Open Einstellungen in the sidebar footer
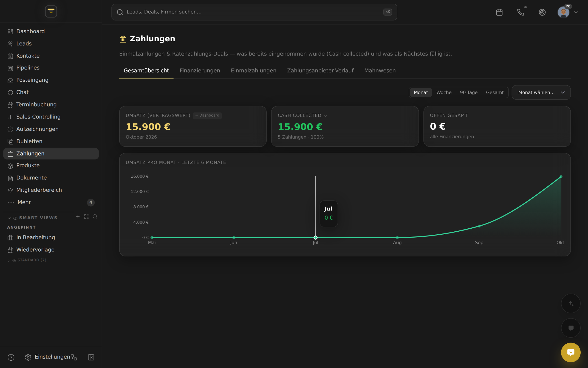This screenshot has width=588, height=368. pos(47,357)
